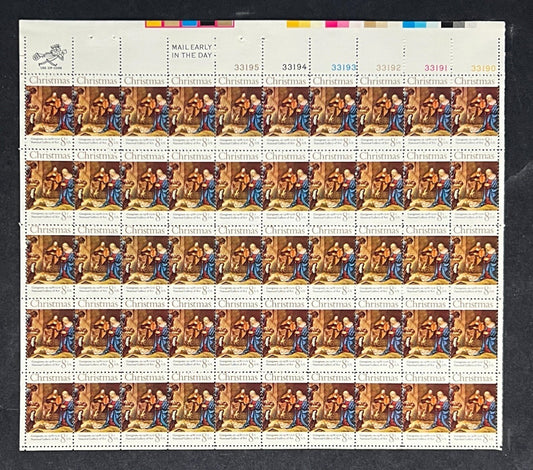The height and width of the screenshot is (470, 533).
Task: Click the yellow gradient strip in top margin
Action: [304, 24]
